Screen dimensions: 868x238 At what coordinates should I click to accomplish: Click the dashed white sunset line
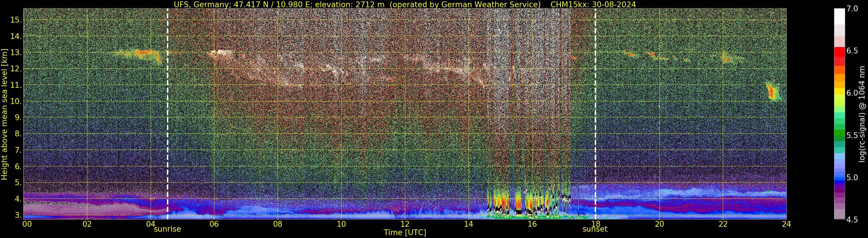(x=596, y=114)
